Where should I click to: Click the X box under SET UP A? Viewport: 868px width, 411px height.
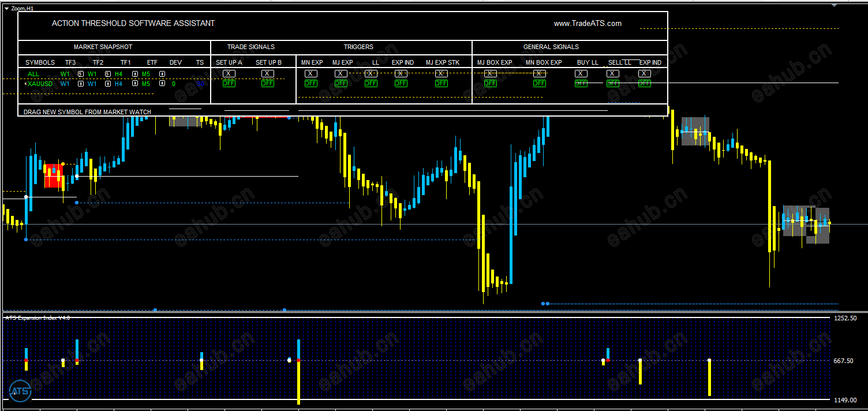229,73
